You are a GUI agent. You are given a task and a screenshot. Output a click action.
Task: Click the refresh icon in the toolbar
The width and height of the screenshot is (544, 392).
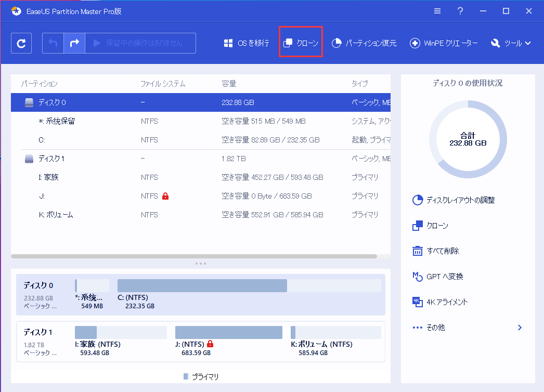pos(21,43)
